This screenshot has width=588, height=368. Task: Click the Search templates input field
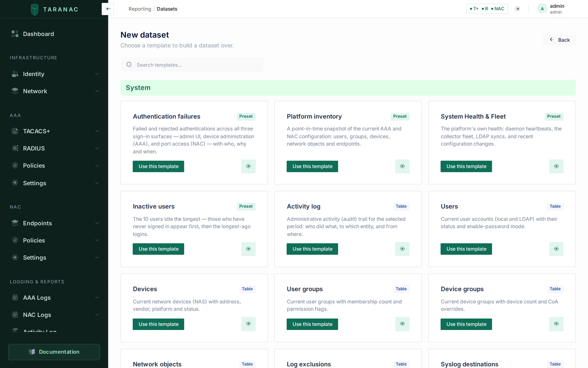[192, 64]
